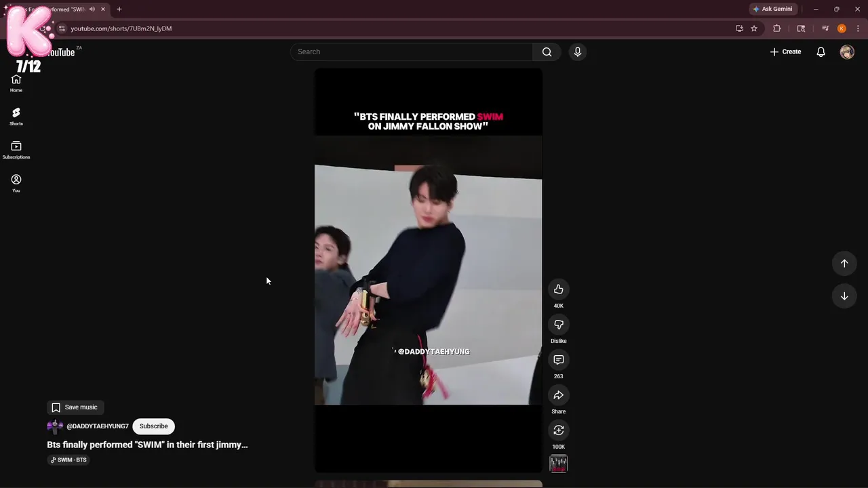Click the Ask Gemini button
Viewport: 868px width, 488px height.
pyautogui.click(x=772, y=9)
